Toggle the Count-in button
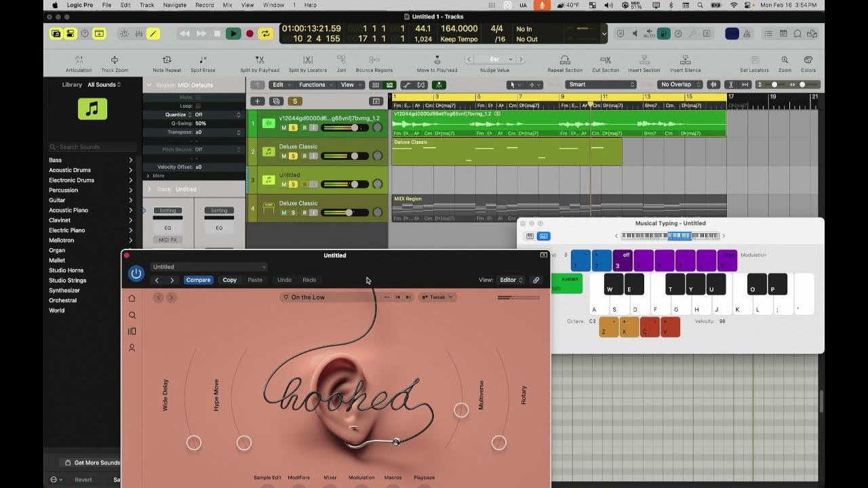868x488 pixels. click(x=732, y=33)
